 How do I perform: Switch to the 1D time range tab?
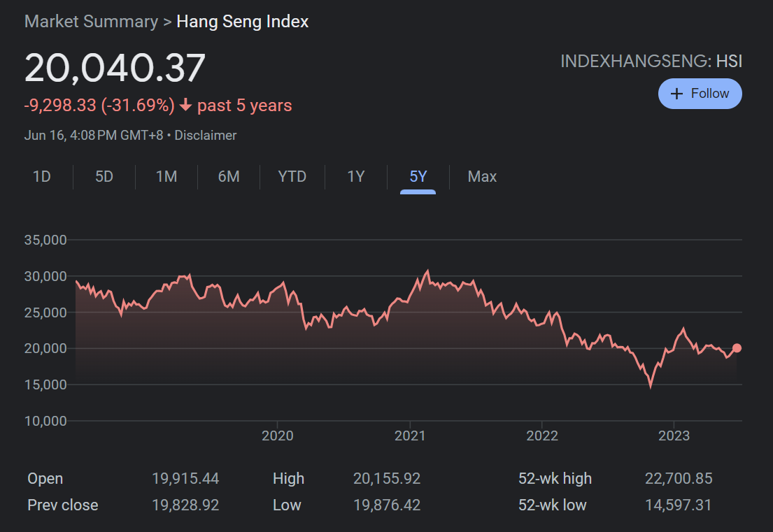pyautogui.click(x=42, y=176)
